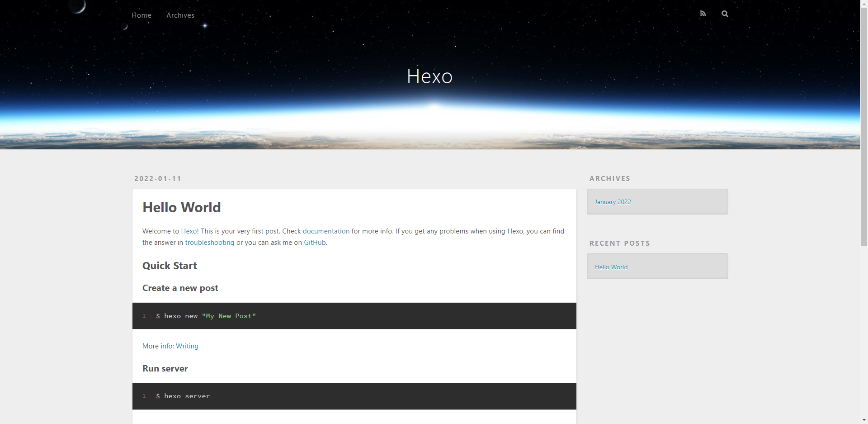The height and width of the screenshot is (424, 868).
Task: Open the documentation link
Action: [326, 231]
